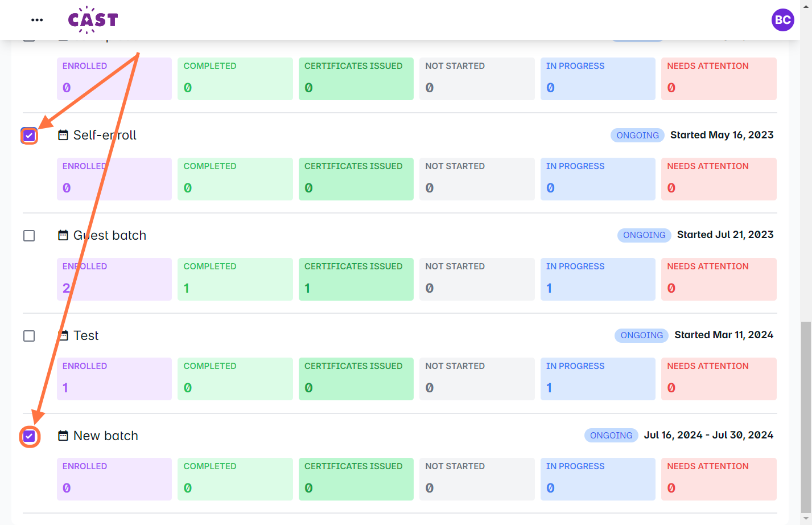Click Enrolled count card in Guest batch
The height and width of the screenshot is (525, 812).
[114, 279]
